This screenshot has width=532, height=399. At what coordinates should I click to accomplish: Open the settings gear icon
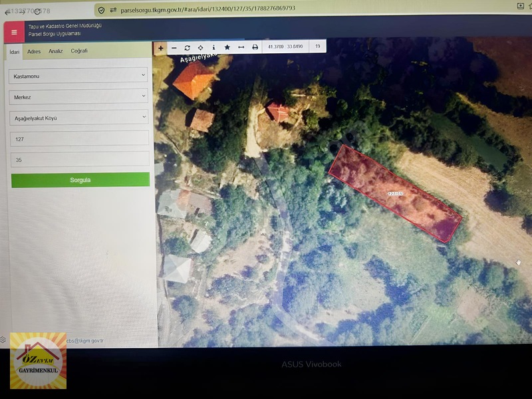click(3, 340)
